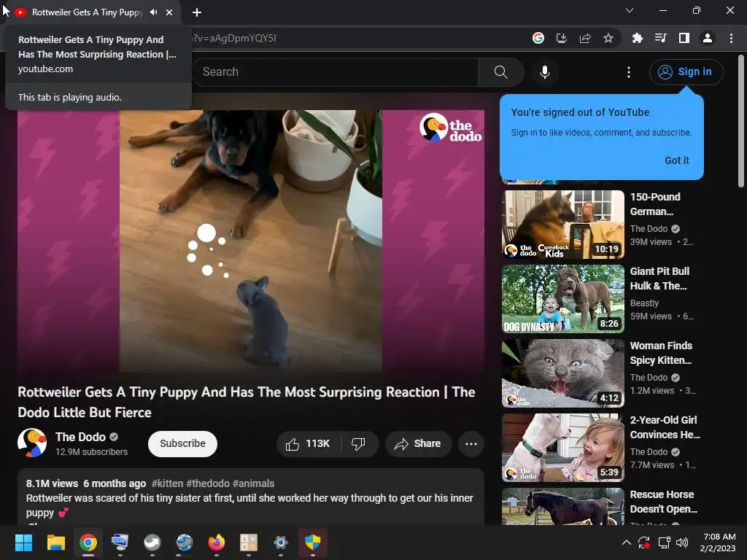Image resolution: width=747 pixels, height=560 pixels.
Task: Open the Chrome Extensions puzzle icon
Action: 638,38
